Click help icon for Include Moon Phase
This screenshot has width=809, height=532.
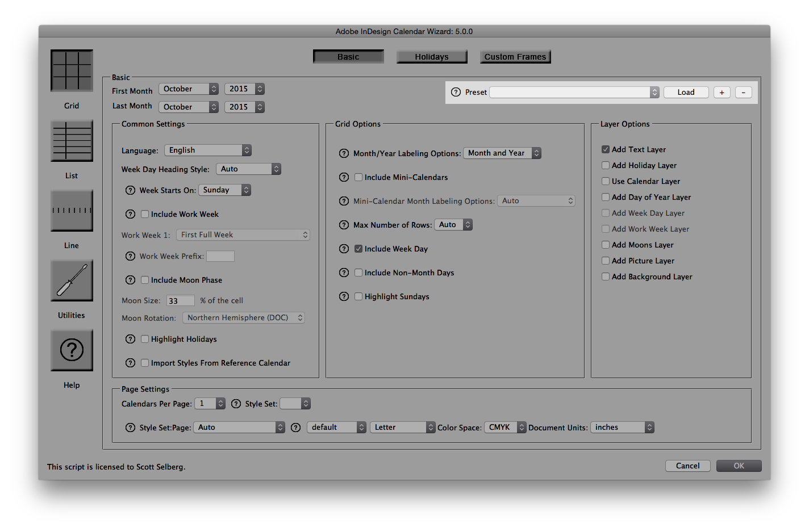(130, 280)
